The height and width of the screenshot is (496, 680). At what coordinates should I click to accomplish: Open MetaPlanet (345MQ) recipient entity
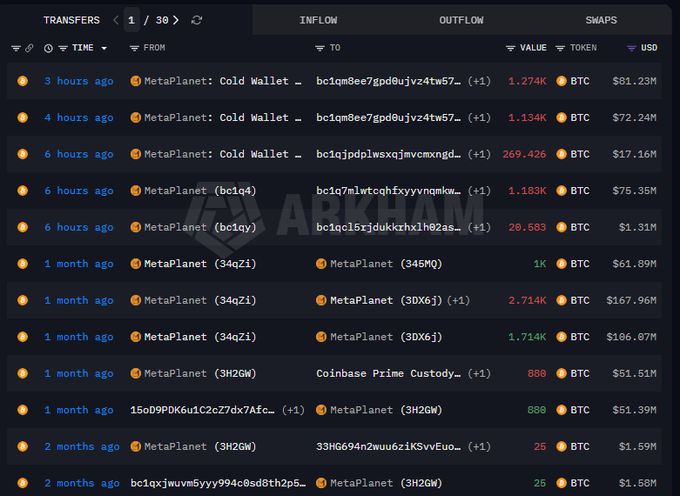pyautogui.click(x=386, y=264)
